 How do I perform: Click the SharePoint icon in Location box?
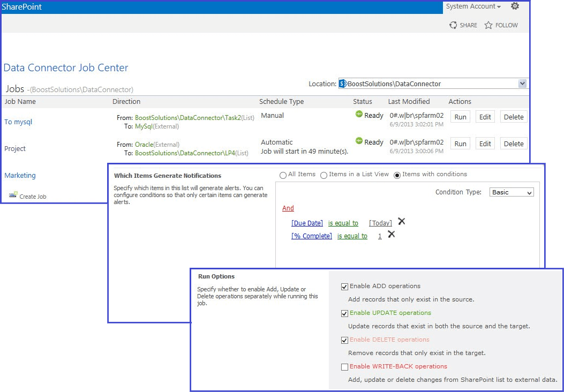point(343,84)
